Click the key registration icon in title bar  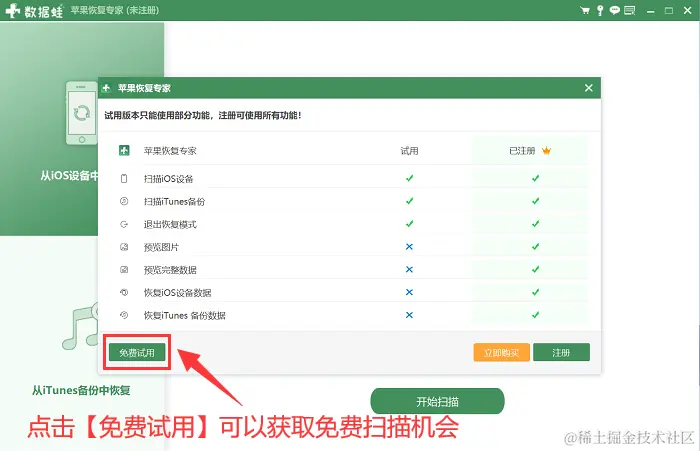(600, 10)
